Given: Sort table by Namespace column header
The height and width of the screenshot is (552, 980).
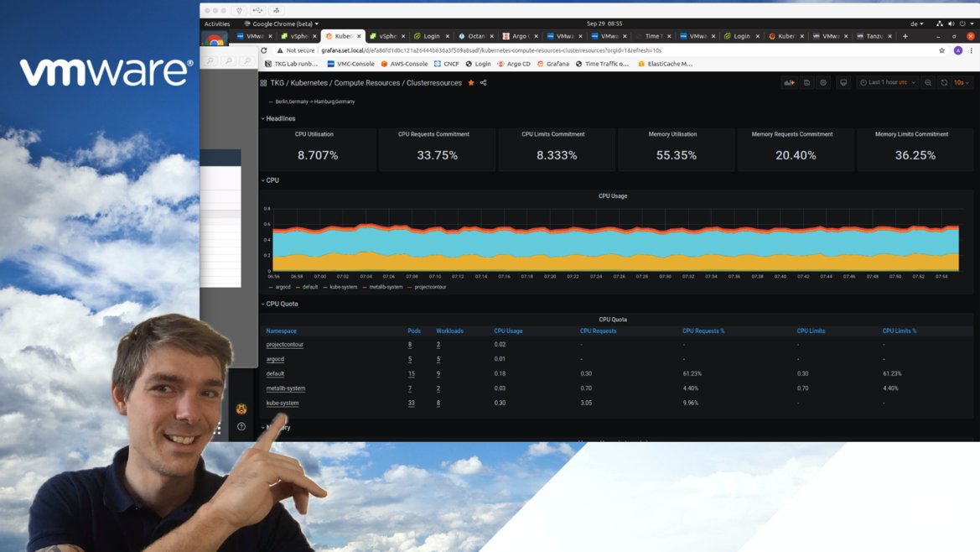Looking at the screenshot, I should (281, 331).
